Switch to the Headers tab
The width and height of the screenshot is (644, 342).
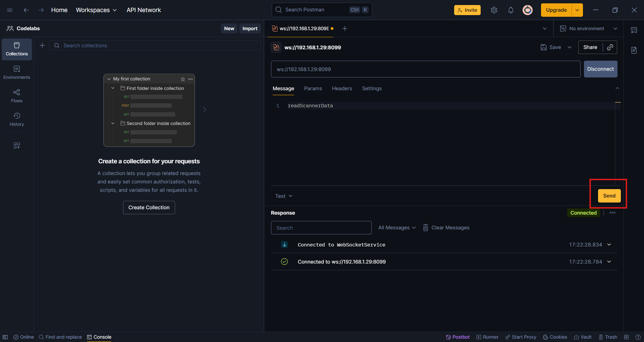coord(342,89)
